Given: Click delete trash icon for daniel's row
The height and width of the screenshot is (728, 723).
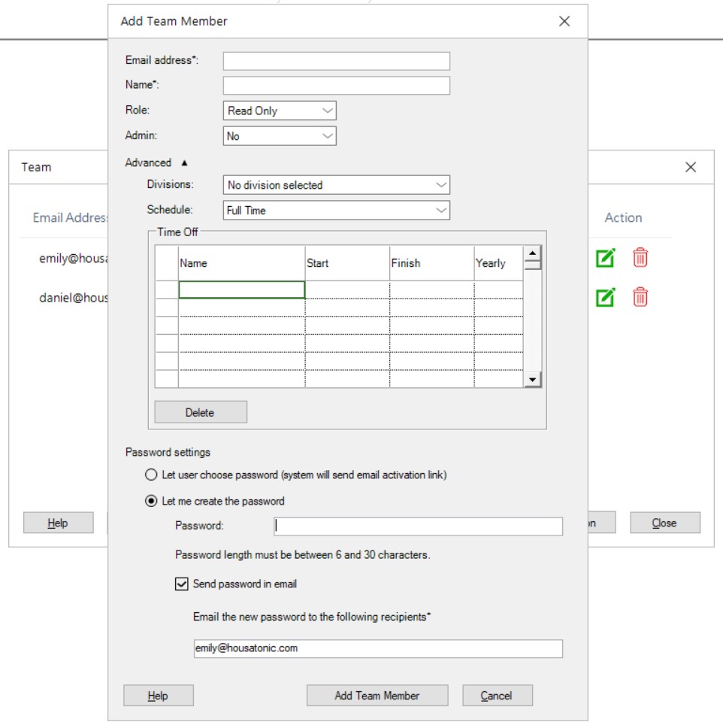Looking at the screenshot, I should (640, 297).
